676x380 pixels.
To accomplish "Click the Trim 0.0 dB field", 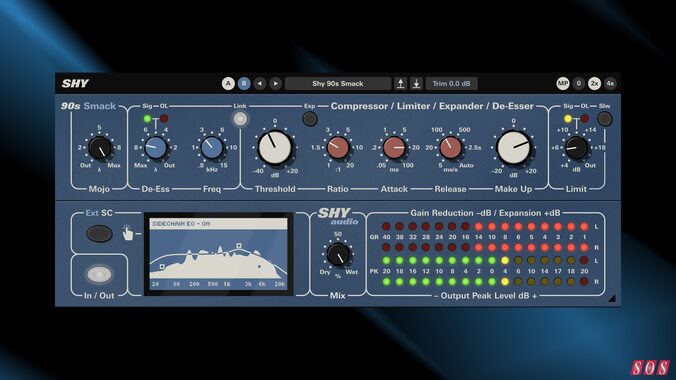I will (451, 84).
